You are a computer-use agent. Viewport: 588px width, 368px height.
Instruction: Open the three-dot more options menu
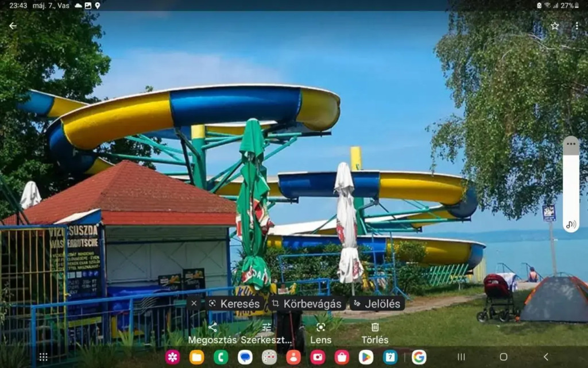point(577,26)
